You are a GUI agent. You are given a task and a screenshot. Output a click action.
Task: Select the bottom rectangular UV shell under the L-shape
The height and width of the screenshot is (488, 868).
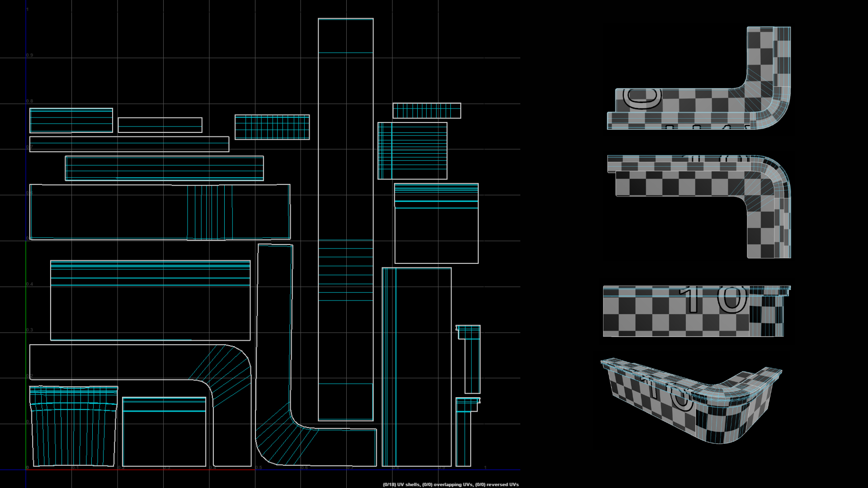[164, 432]
